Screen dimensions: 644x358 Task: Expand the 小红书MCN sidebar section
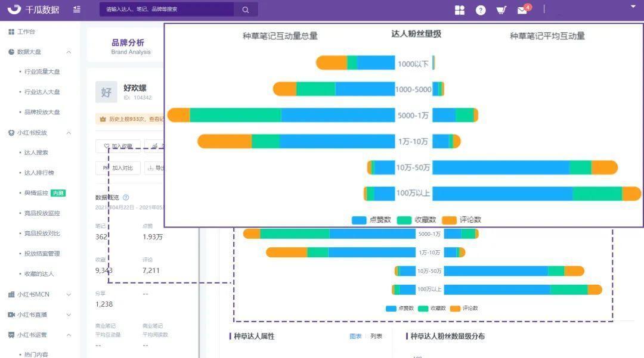[x=69, y=294]
